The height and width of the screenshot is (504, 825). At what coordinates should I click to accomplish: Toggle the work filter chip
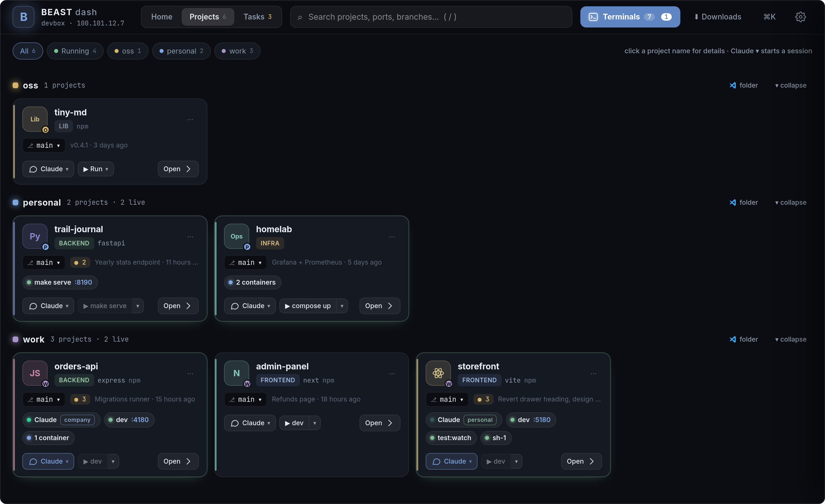(237, 51)
